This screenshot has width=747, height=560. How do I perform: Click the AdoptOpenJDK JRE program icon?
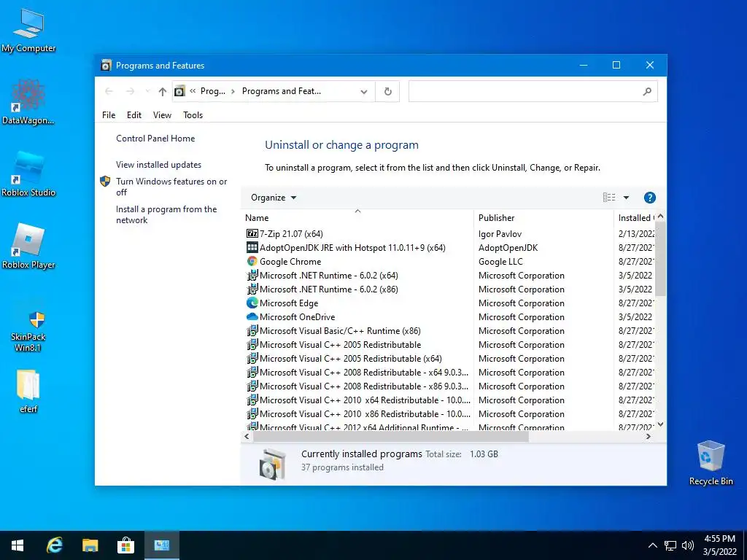(x=252, y=248)
